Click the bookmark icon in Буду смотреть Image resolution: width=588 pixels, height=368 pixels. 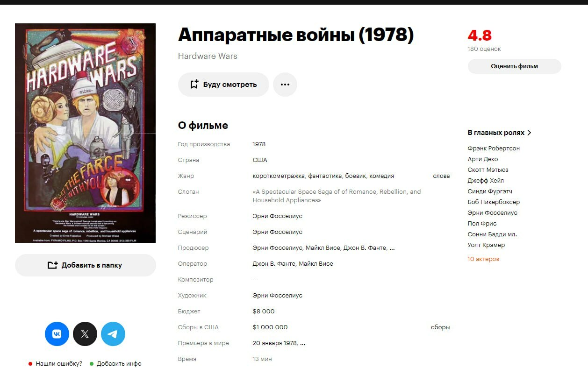[x=194, y=85]
